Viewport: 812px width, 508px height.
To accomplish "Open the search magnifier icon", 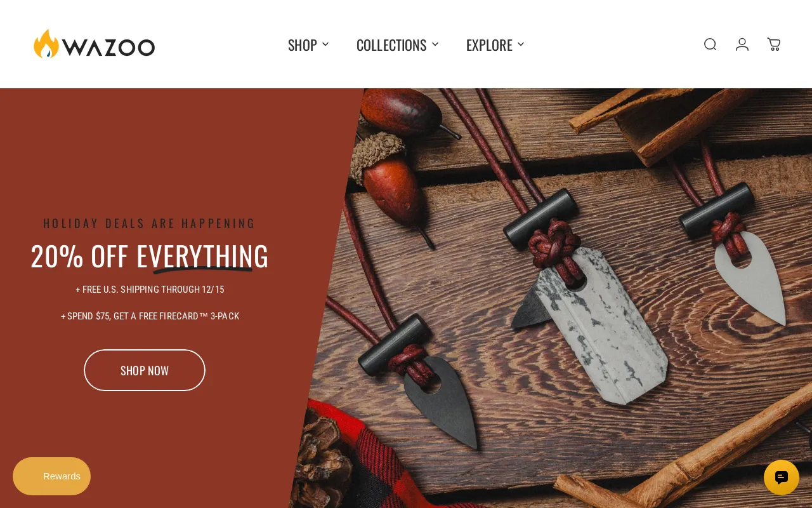I will tap(710, 44).
